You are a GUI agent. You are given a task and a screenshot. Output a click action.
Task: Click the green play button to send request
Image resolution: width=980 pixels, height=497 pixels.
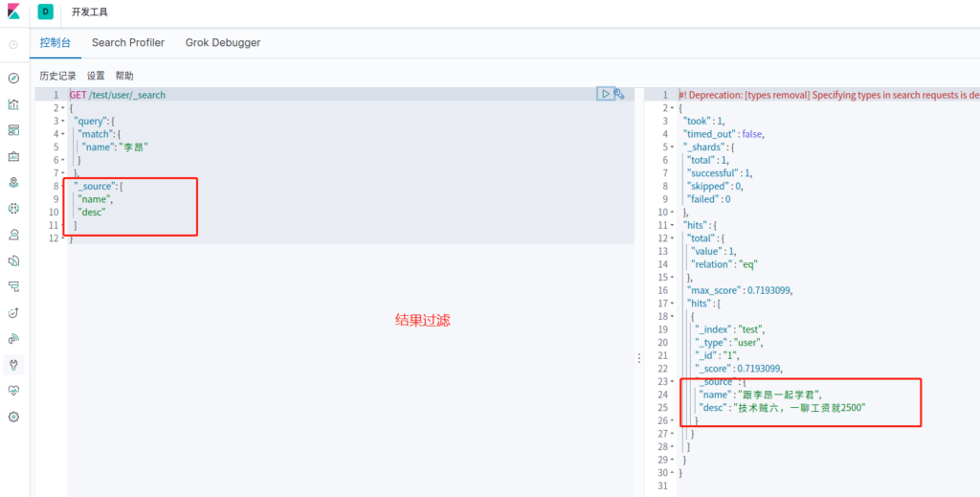coord(605,94)
